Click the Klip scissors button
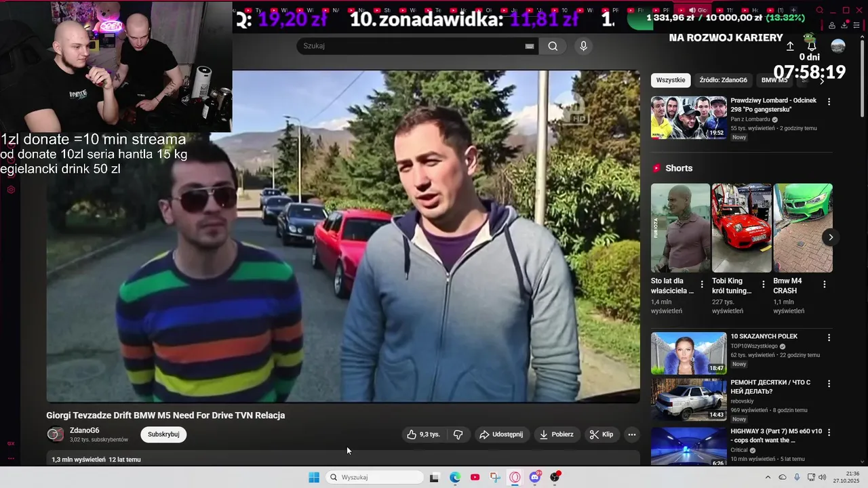The image size is (868, 488). pos(601,434)
